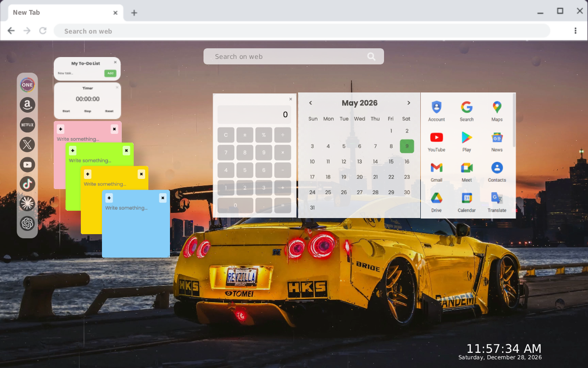Viewport: 588px width, 368px height.
Task: Focus the New task field in To-Do List
Action: pyautogui.click(x=80, y=73)
